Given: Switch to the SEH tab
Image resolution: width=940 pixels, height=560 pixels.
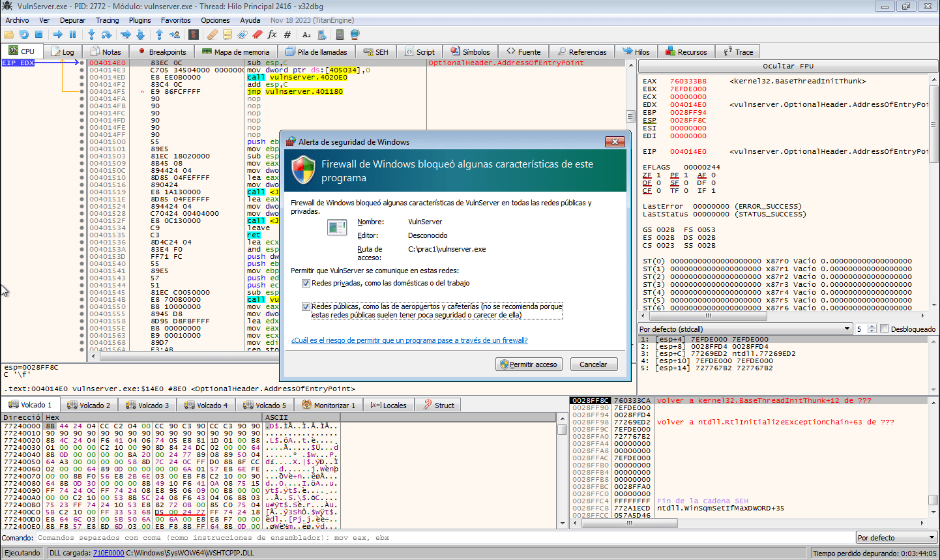Looking at the screenshot, I should tap(376, 52).
